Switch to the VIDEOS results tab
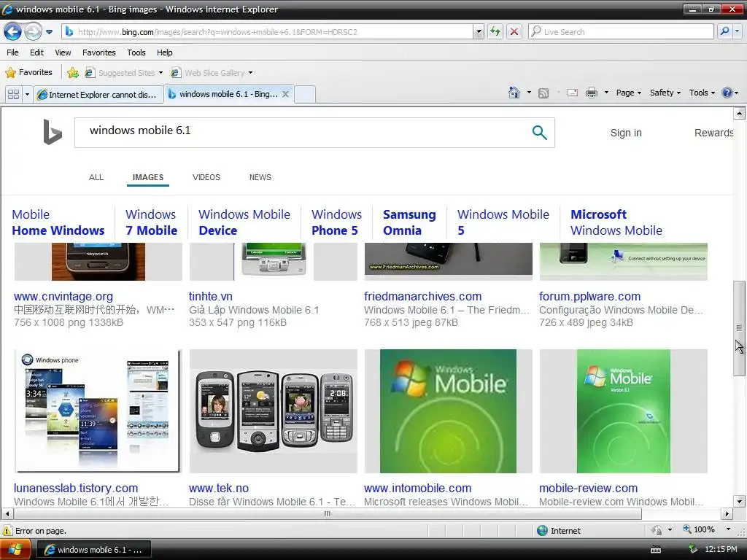 click(206, 177)
